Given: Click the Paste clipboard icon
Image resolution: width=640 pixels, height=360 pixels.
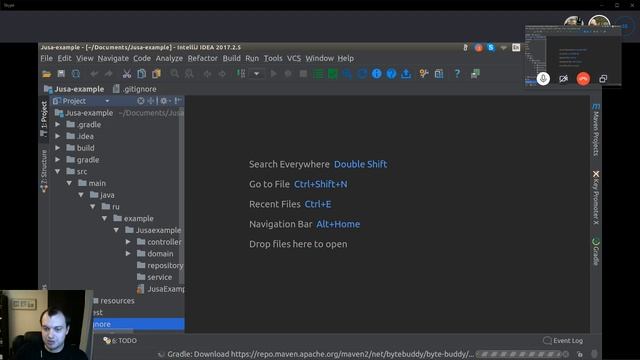Looking at the screenshot, I should [x=156, y=74].
